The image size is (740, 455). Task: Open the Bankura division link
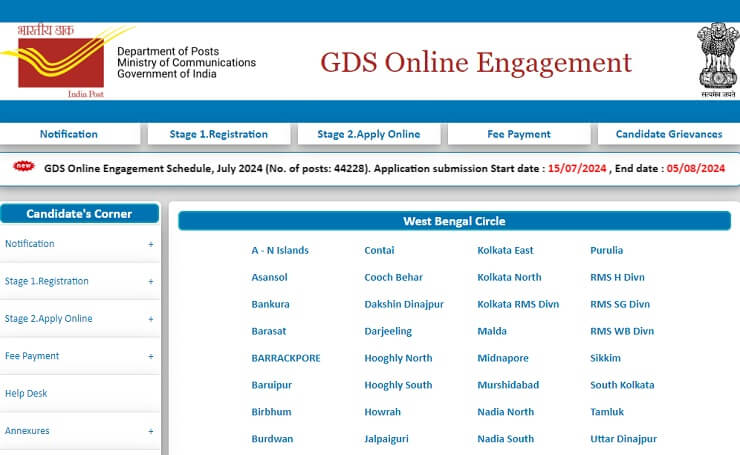click(x=270, y=304)
